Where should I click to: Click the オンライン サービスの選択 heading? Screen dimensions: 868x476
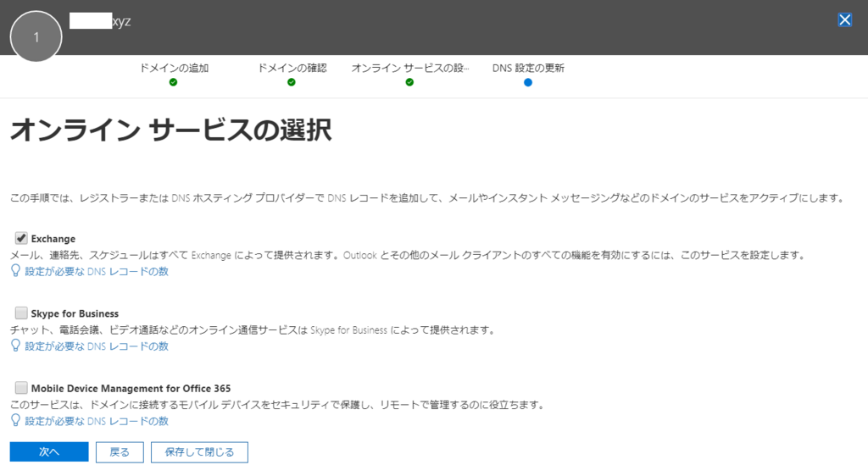point(171,130)
